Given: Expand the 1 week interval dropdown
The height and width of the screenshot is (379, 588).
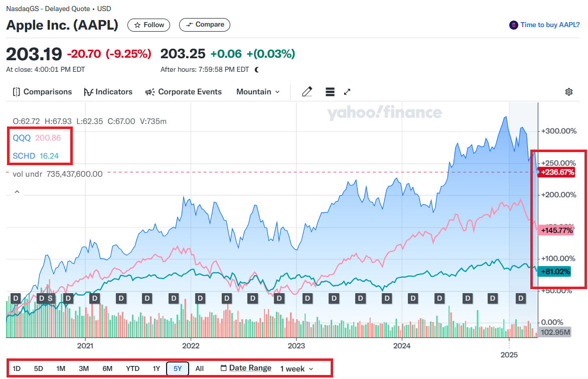Looking at the screenshot, I should (x=297, y=369).
